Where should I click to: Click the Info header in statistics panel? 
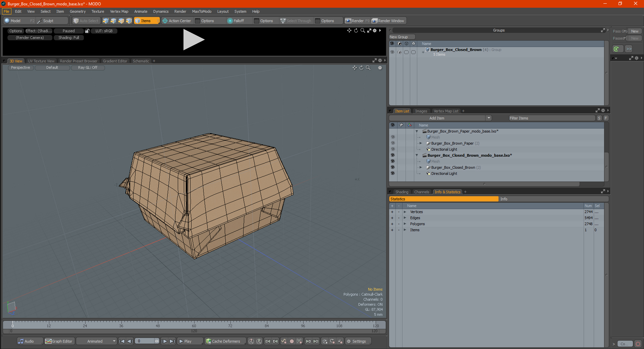[553, 199]
